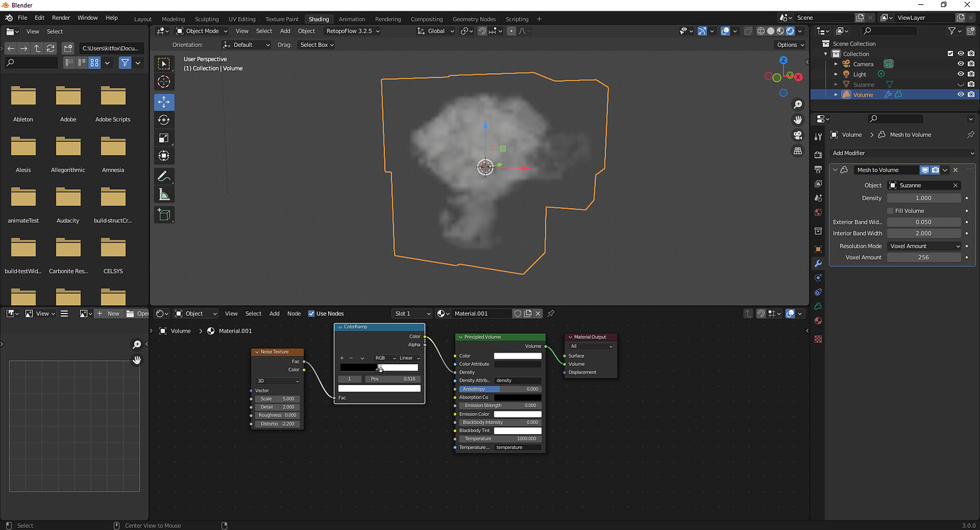The height and width of the screenshot is (530, 980).
Task: Activate the Rotate tool
Action: point(164,120)
